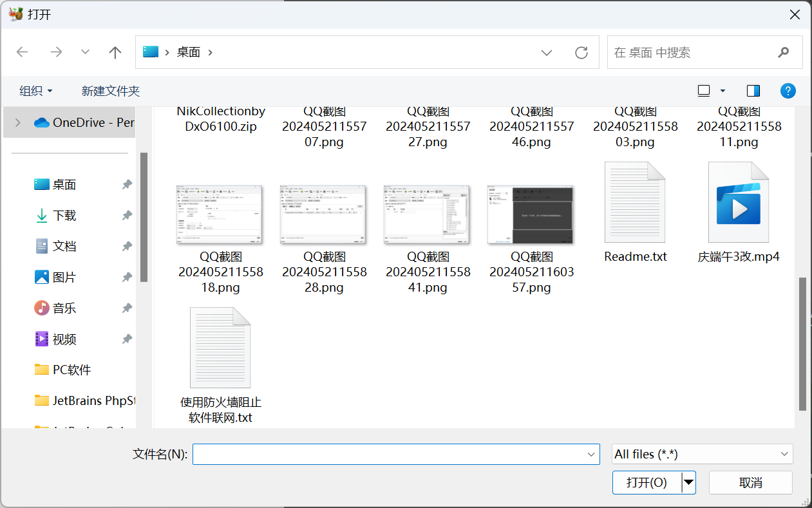Click the Back navigation arrow
The width and height of the screenshot is (812, 508).
23,52
